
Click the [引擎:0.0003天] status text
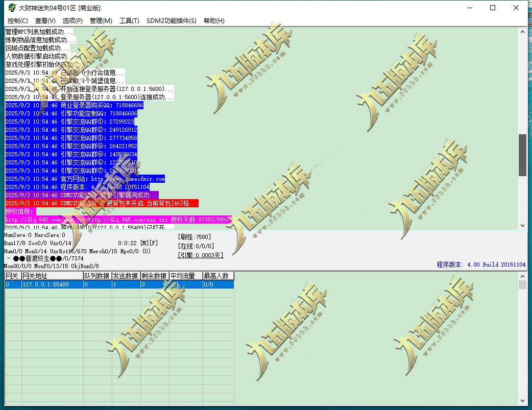pyautogui.click(x=201, y=255)
